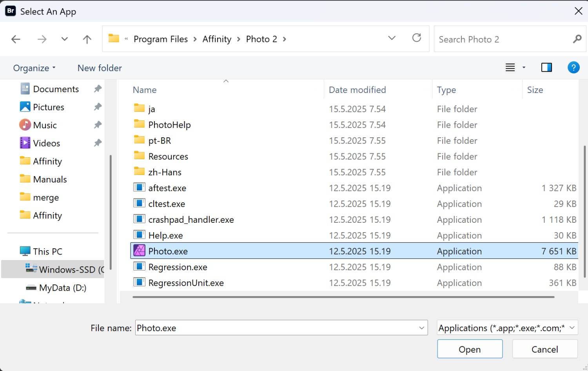Screen dimensions: 588x371
Task: Click the search magnifier icon
Action: point(577,39)
